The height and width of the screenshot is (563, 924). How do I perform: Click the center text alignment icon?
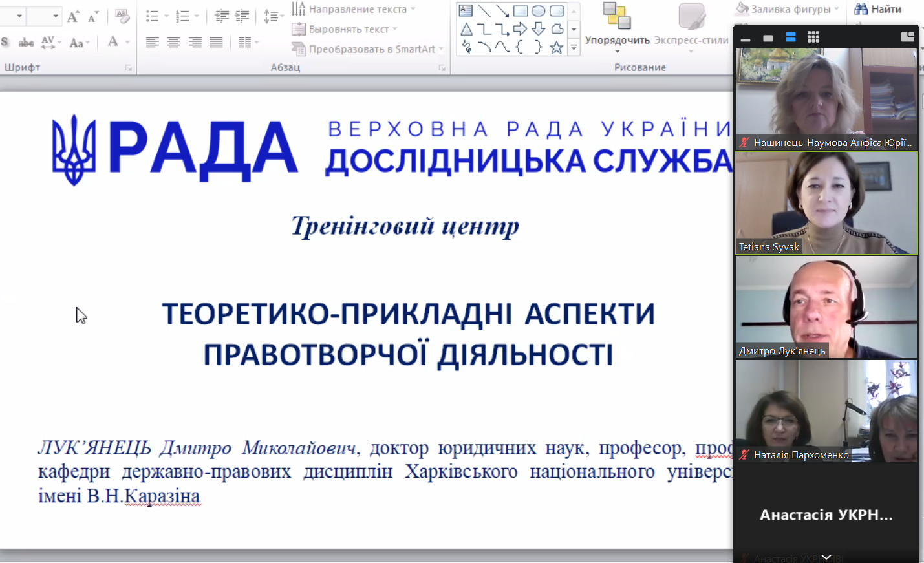[x=174, y=43]
